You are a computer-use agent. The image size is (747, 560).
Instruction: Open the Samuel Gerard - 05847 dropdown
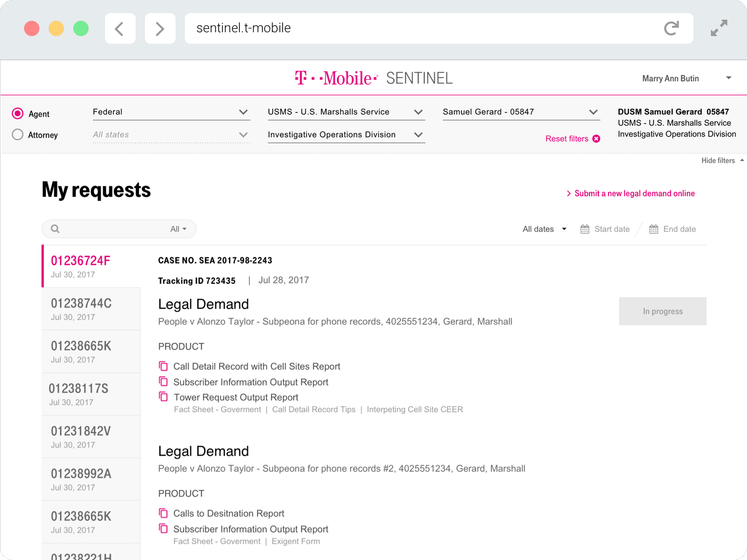click(521, 112)
